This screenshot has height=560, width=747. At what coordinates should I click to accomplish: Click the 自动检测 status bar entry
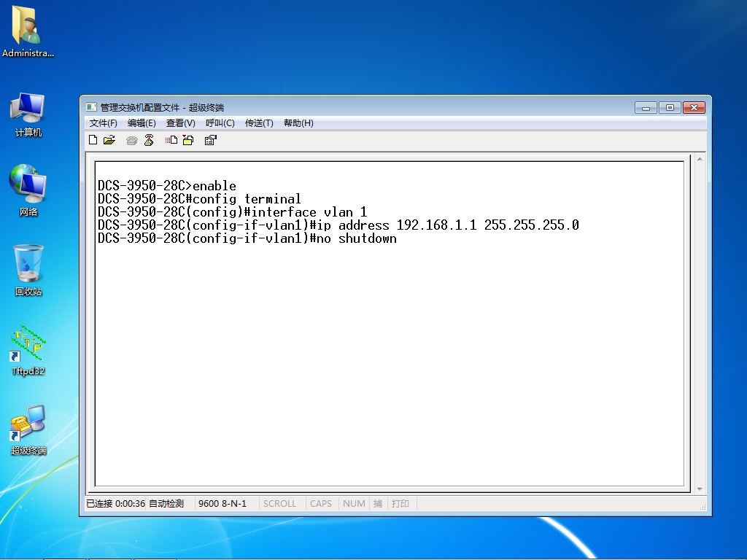(166, 503)
